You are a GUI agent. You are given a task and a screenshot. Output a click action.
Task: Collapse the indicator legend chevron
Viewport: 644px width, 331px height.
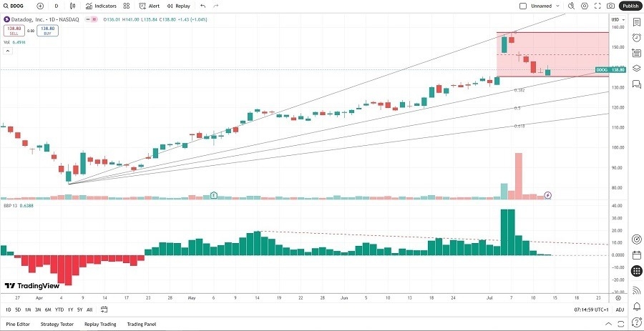click(x=7, y=51)
